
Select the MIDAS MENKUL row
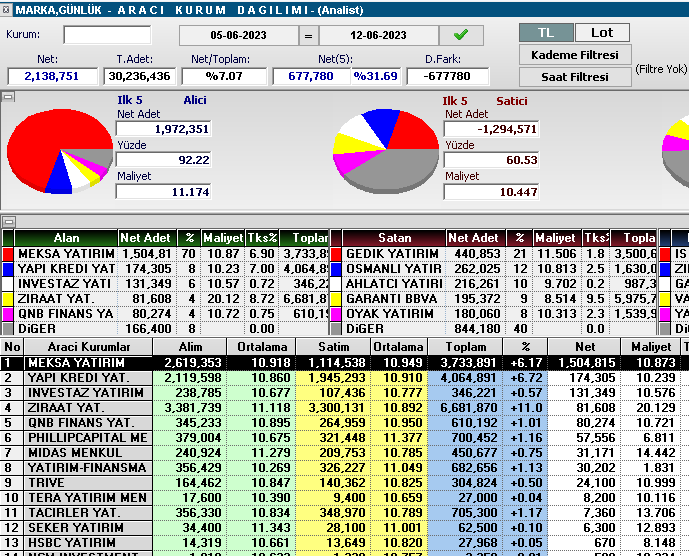tap(344, 453)
